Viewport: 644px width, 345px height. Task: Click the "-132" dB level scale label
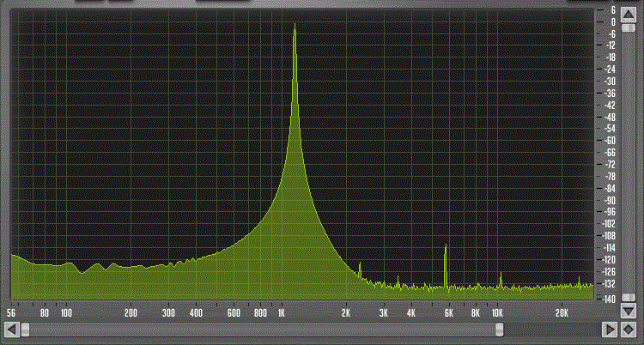(x=610, y=283)
